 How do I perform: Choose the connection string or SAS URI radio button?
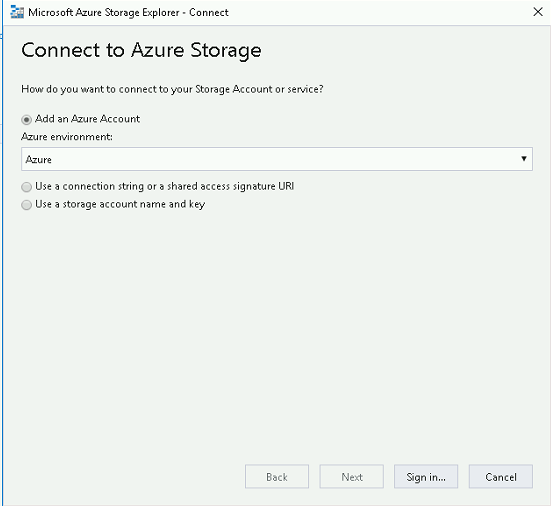tap(26, 187)
